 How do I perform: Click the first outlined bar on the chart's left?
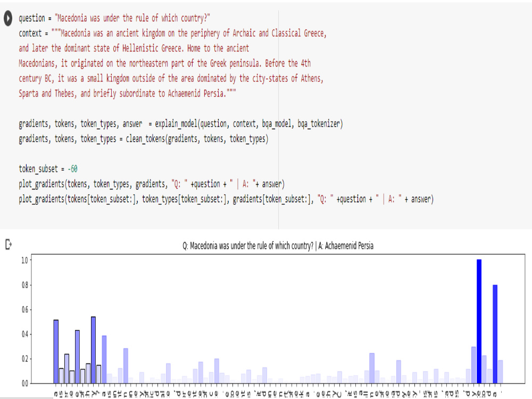coord(56,352)
